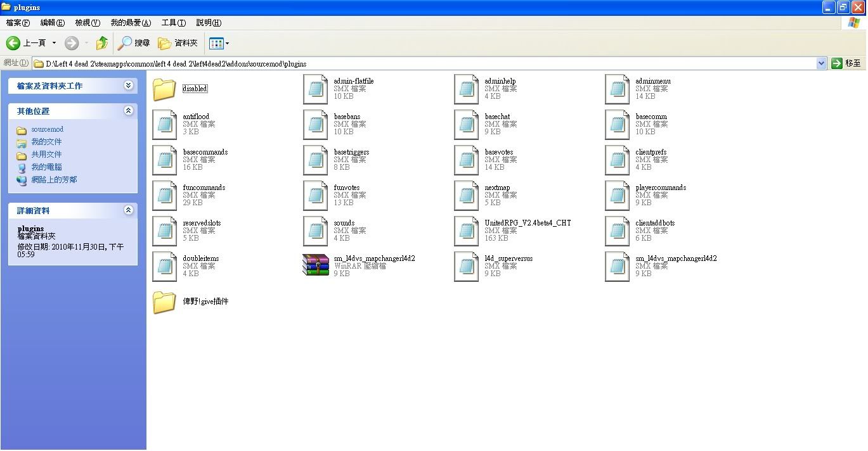Viewport: 868px width, 451px height.
Task: Open the 檔案(F) menu
Action: pyautogui.click(x=18, y=23)
